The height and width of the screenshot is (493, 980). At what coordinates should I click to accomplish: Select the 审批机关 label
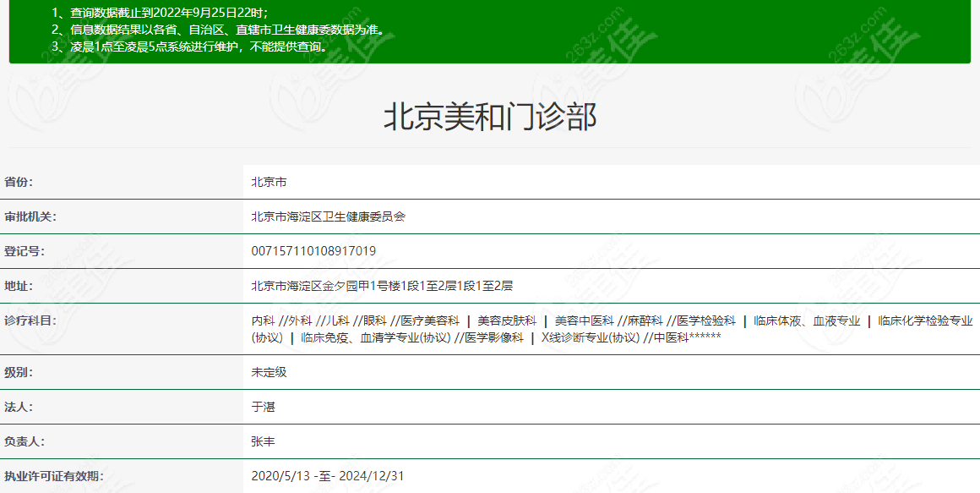coord(30,216)
